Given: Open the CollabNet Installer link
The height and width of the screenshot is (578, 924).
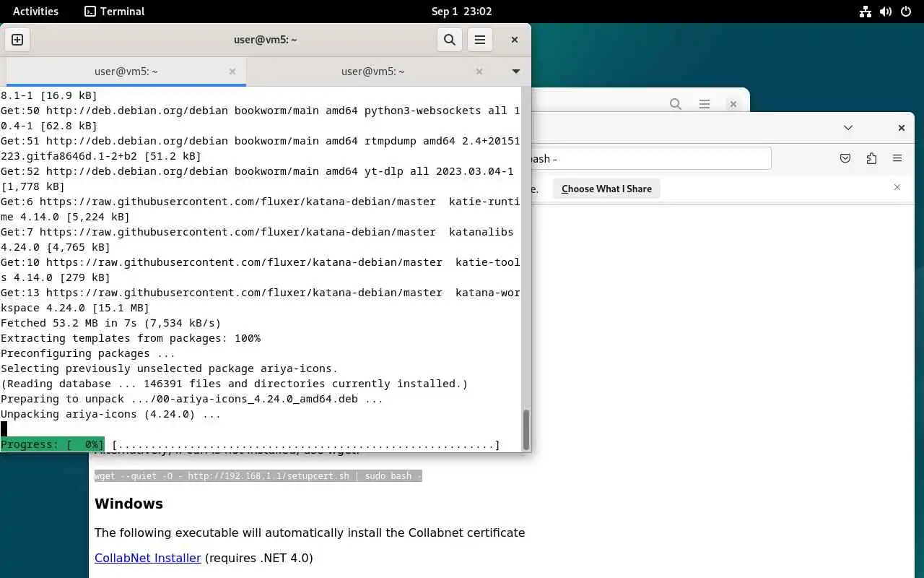Looking at the screenshot, I should [x=148, y=558].
